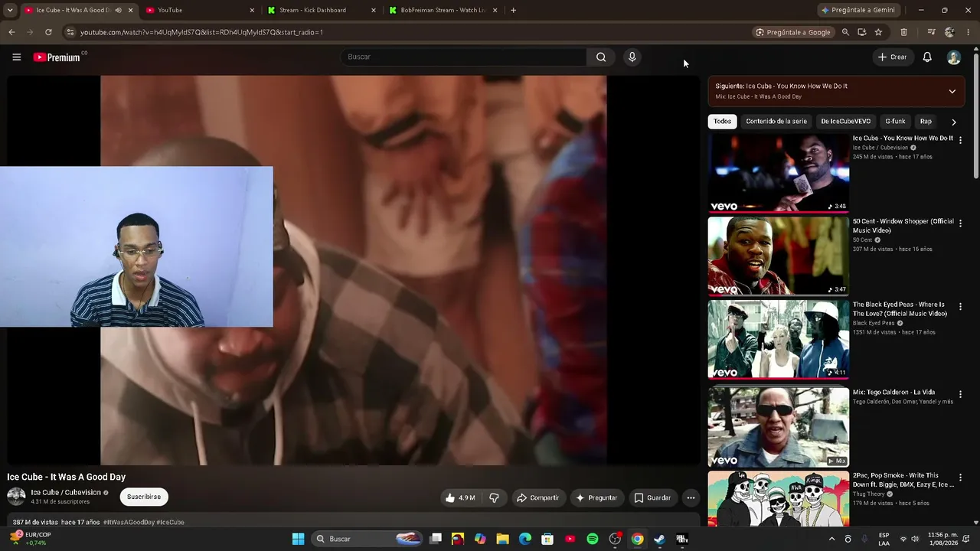Select the Rap filter chip
This screenshot has width=980, height=551.
click(926, 121)
